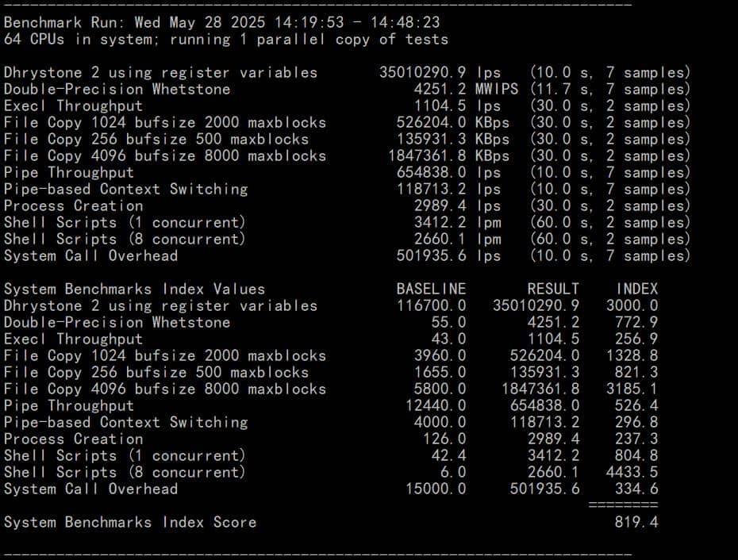
Task: Click the 'System Benchmarks Index Values' heading
Action: (x=134, y=289)
